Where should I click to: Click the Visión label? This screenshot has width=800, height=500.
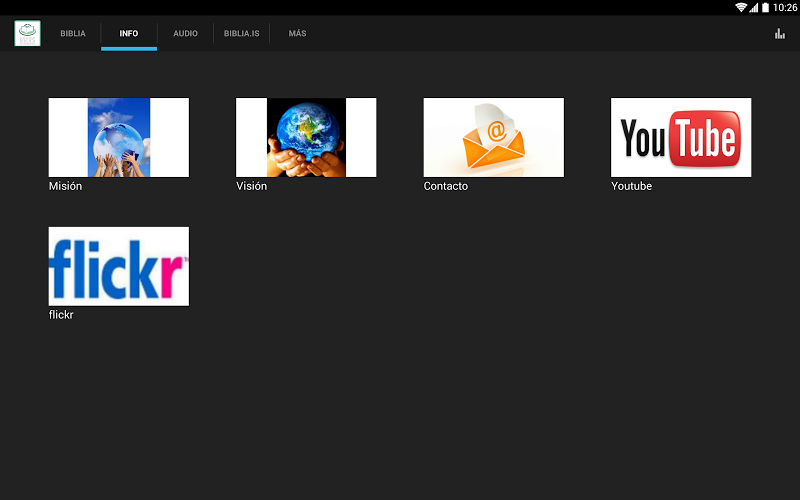pos(252,186)
